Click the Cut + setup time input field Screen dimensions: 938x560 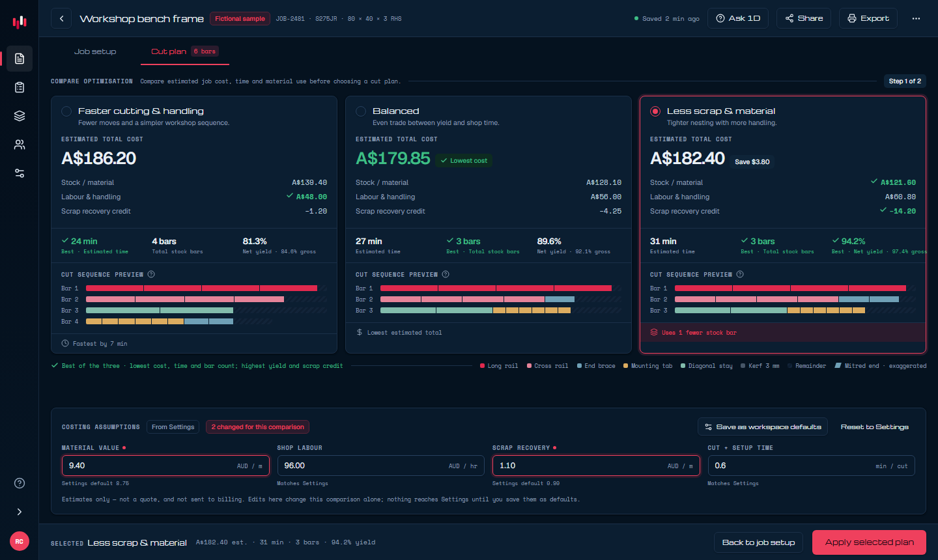[x=811, y=466]
